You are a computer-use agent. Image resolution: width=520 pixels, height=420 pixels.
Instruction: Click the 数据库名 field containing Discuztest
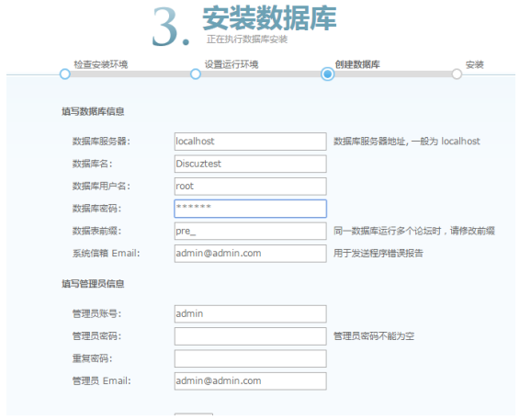point(251,164)
